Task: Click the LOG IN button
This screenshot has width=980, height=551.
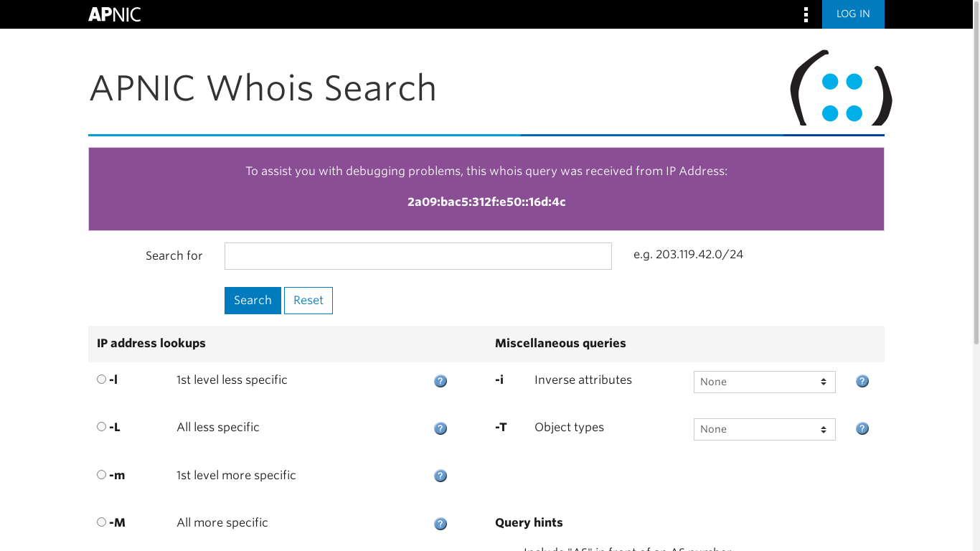Action: click(x=853, y=14)
